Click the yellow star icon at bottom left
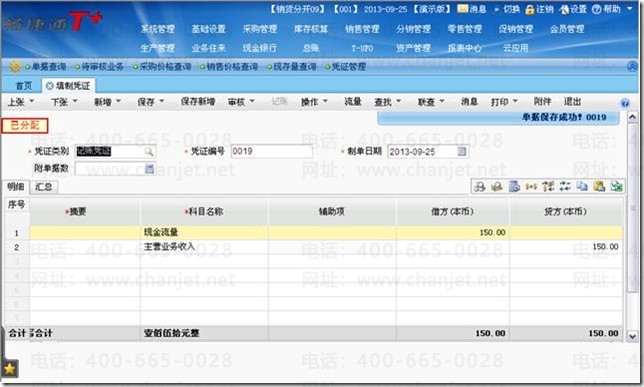Image resolution: width=644 pixels, height=387 pixels. coord(9,369)
